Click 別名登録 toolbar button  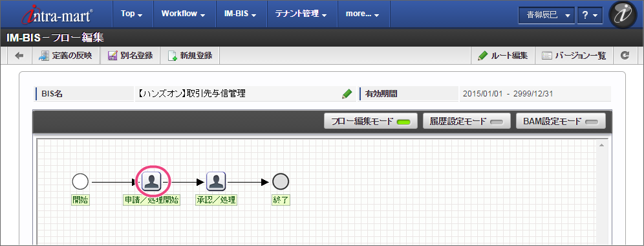pyautogui.click(x=130, y=56)
